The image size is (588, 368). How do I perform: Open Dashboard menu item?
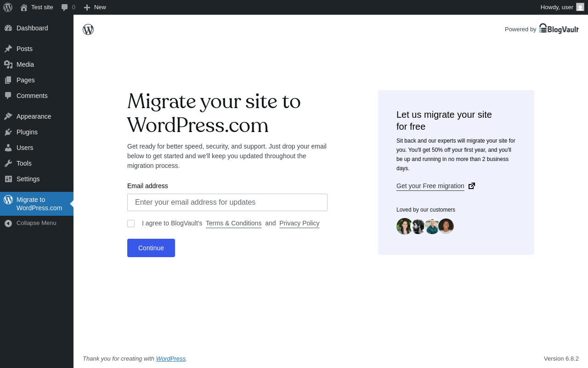pos(37,28)
